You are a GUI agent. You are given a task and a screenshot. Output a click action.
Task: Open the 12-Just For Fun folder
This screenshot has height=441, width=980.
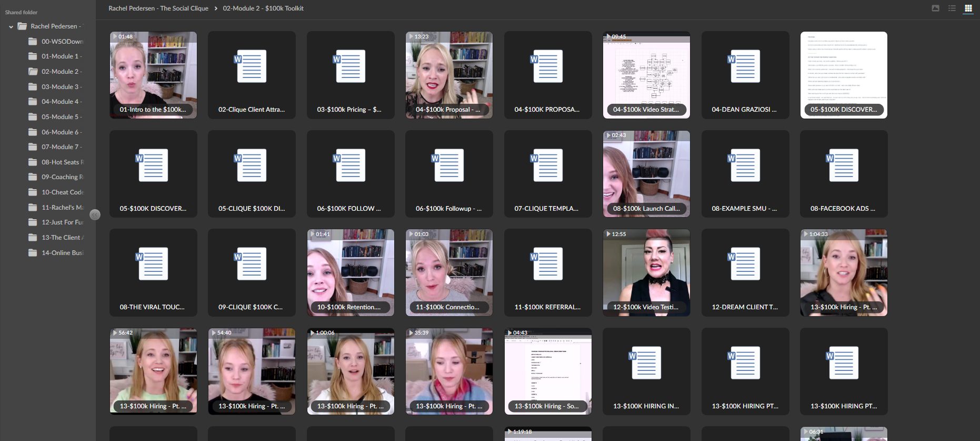(x=56, y=222)
